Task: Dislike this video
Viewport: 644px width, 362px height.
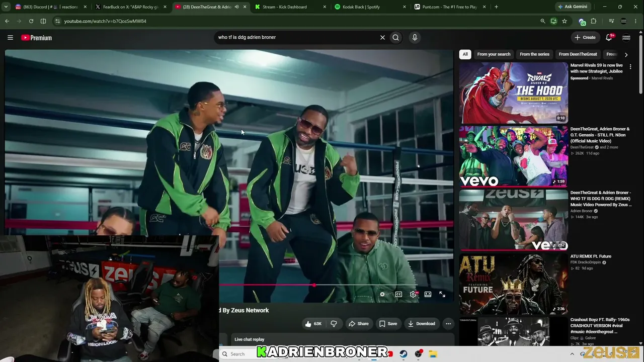Action: tap(334, 324)
